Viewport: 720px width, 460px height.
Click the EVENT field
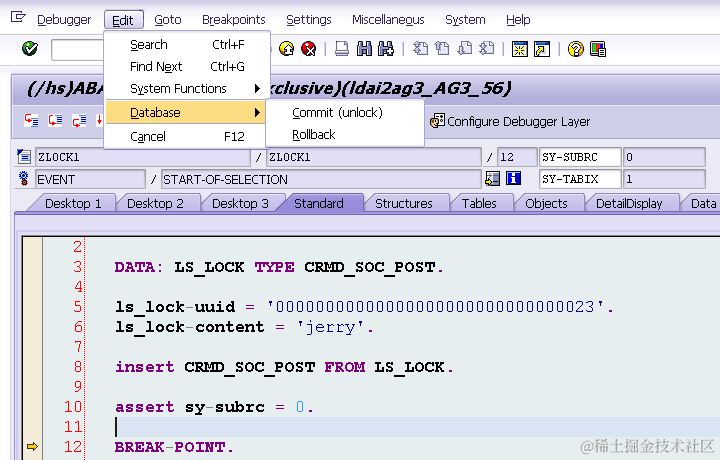pos(90,179)
